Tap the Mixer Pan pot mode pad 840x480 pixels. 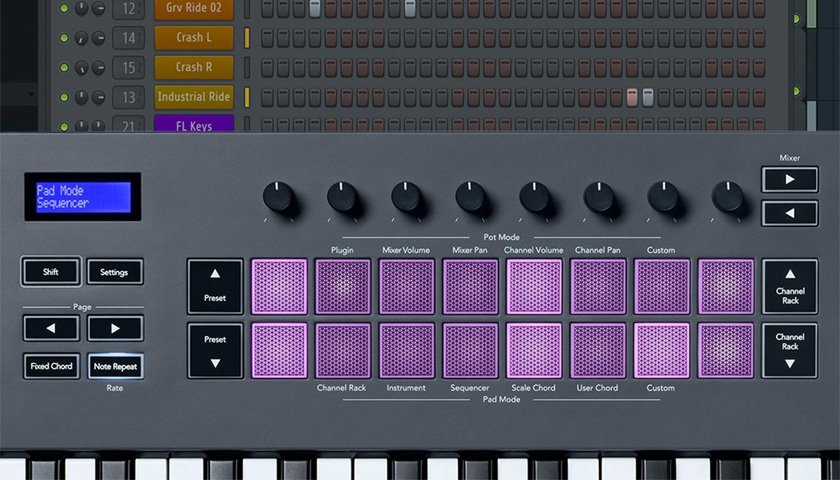click(470, 287)
